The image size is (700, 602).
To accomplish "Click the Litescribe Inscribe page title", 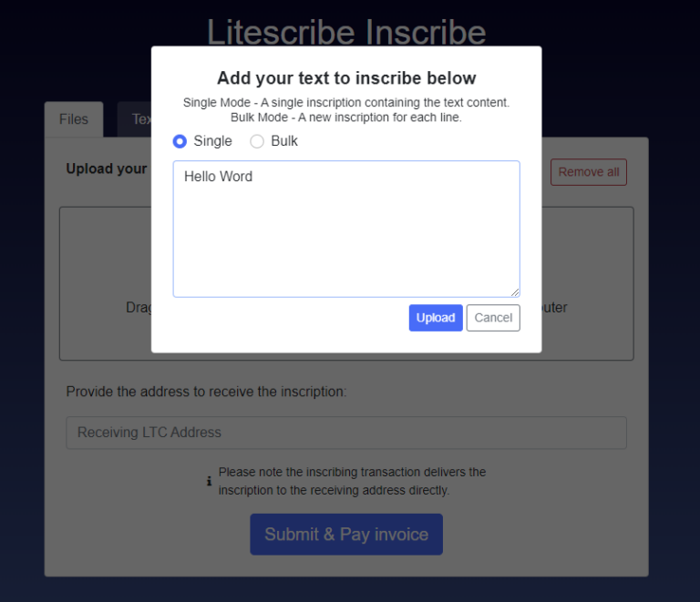I will tap(346, 31).
